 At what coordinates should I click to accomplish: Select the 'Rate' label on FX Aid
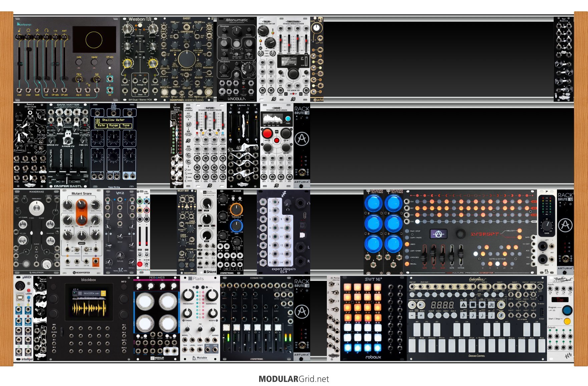101,125
